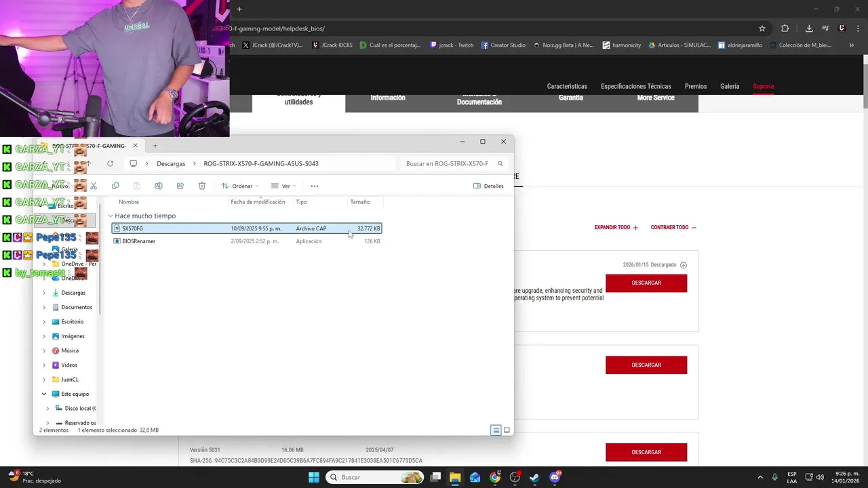Viewport: 868px width, 488px height.
Task: Open the Soporte tab on ASUS page
Action: (763, 86)
